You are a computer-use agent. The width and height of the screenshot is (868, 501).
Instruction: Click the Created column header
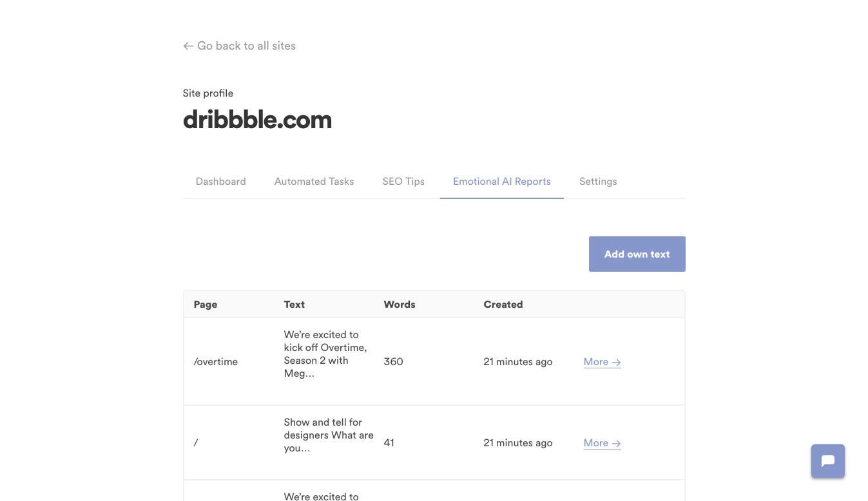click(503, 305)
